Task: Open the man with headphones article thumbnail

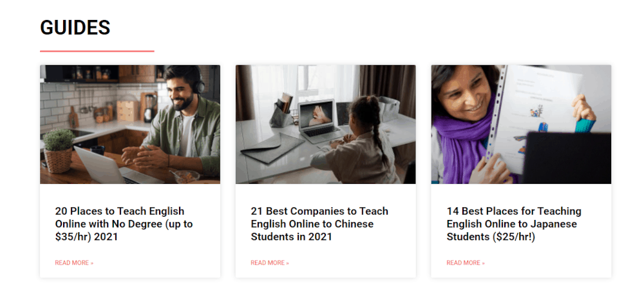Action: click(x=130, y=125)
